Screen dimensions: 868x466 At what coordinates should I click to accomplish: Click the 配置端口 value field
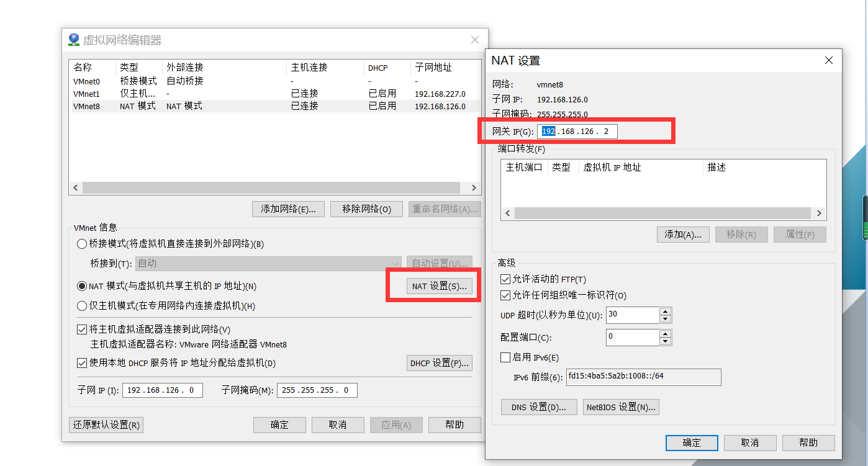pyautogui.click(x=633, y=338)
